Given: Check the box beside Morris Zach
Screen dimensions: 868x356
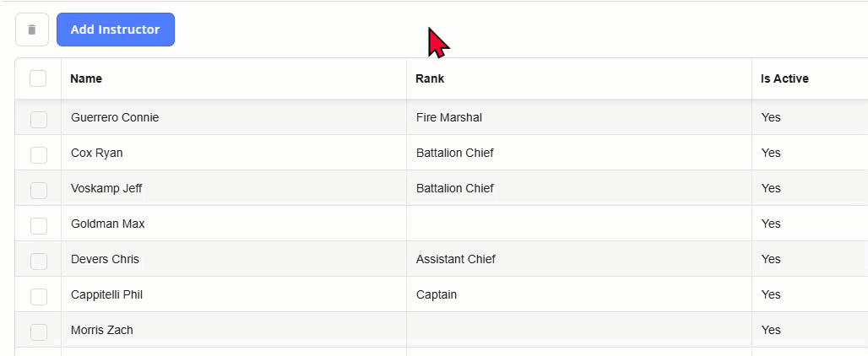Looking at the screenshot, I should coord(39,332).
